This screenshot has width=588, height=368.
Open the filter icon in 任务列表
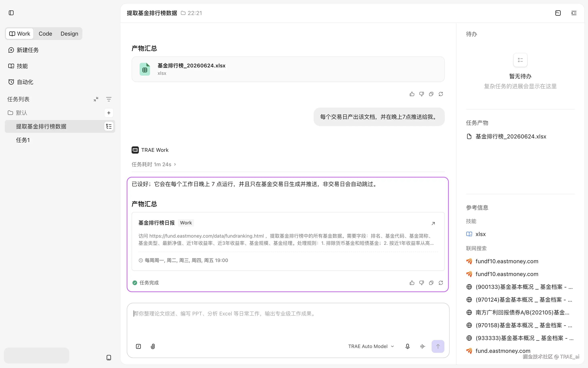point(109,99)
